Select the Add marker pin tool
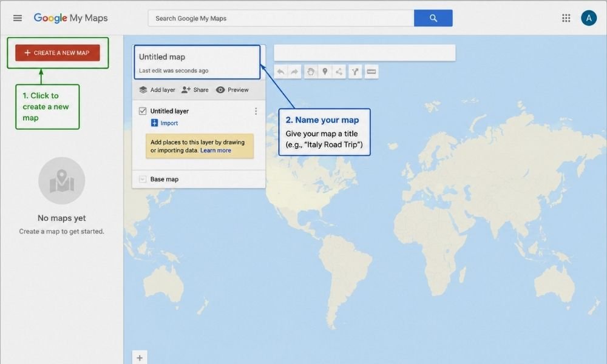This screenshot has height=364, width=607. click(325, 72)
